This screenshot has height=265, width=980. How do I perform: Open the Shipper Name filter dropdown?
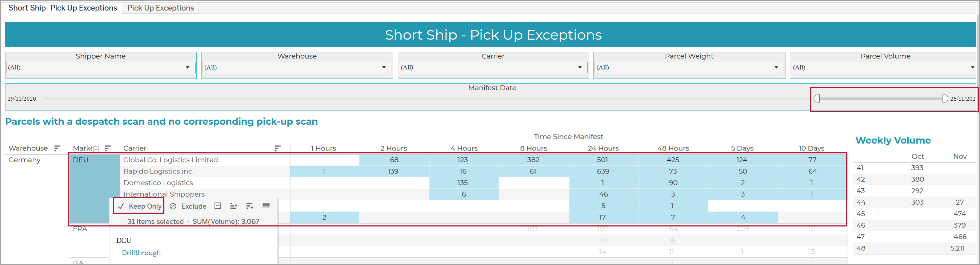pyautogui.click(x=101, y=67)
